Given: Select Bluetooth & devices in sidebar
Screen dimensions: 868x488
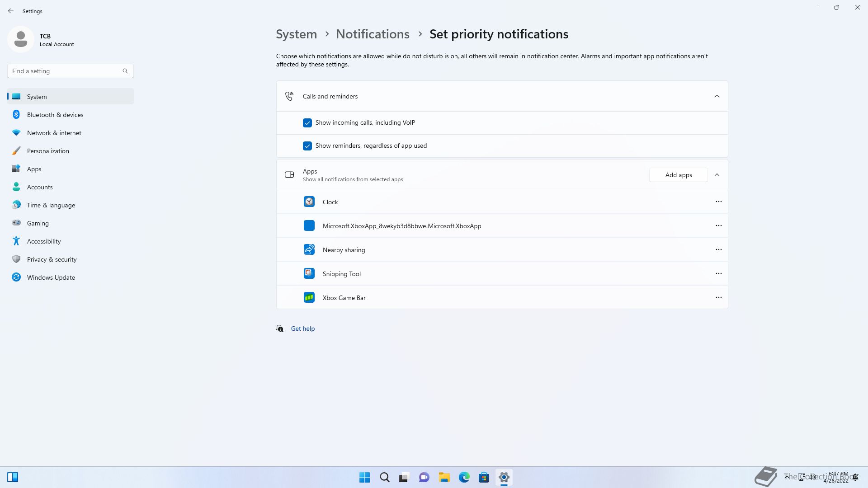Looking at the screenshot, I should click(x=55, y=115).
